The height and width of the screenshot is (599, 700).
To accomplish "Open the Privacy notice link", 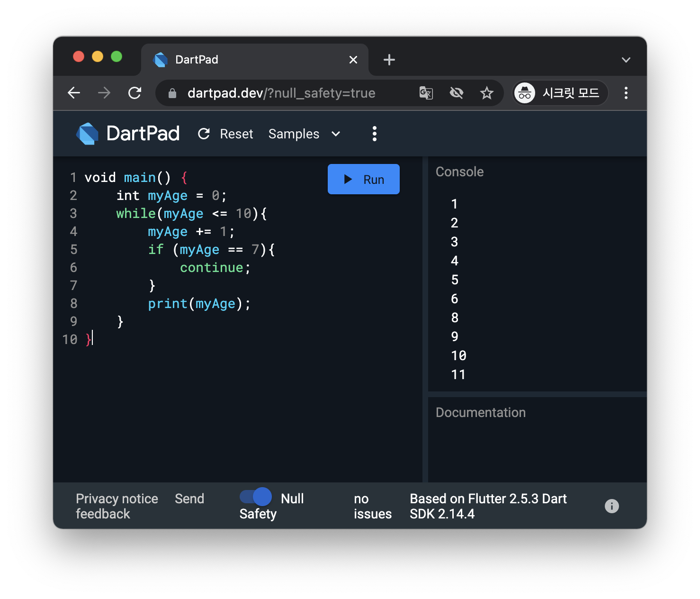I will [x=117, y=499].
